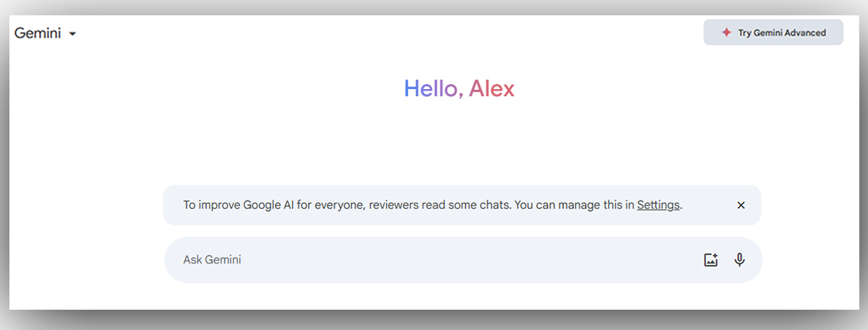Open the Gemini model selector label
The height and width of the screenshot is (330, 868).
point(38,33)
